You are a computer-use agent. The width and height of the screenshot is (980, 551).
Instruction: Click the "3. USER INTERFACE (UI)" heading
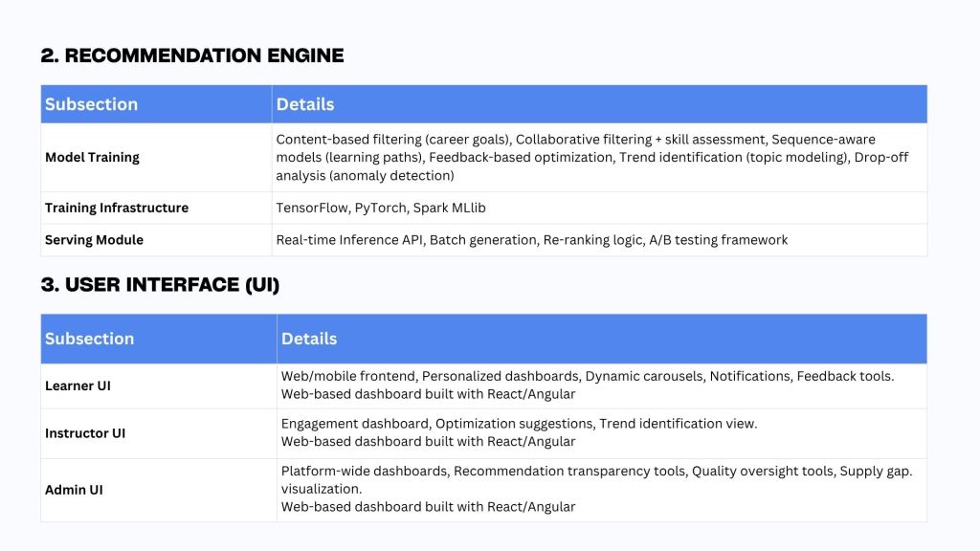(160, 284)
